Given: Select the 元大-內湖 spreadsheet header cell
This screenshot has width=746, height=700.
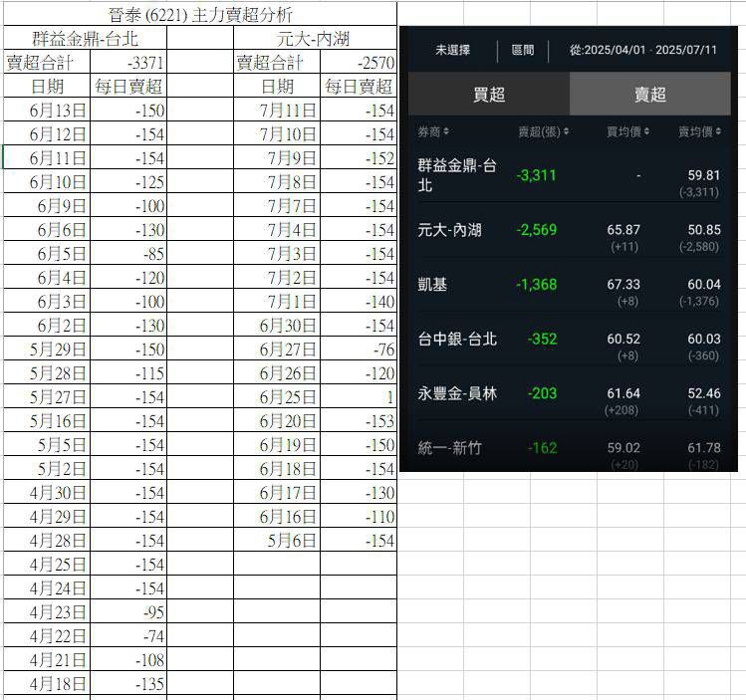Looking at the screenshot, I should click(x=315, y=38).
